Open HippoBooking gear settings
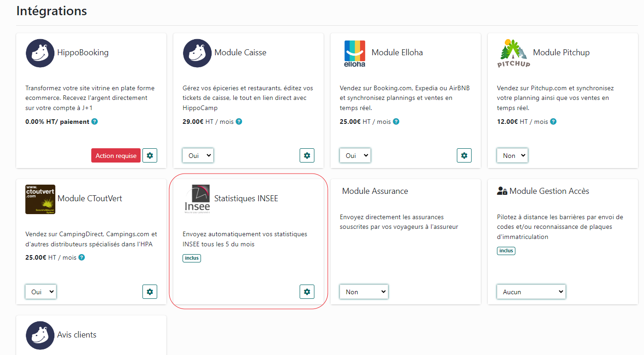Image resolution: width=644 pixels, height=355 pixels. (x=150, y=156)
